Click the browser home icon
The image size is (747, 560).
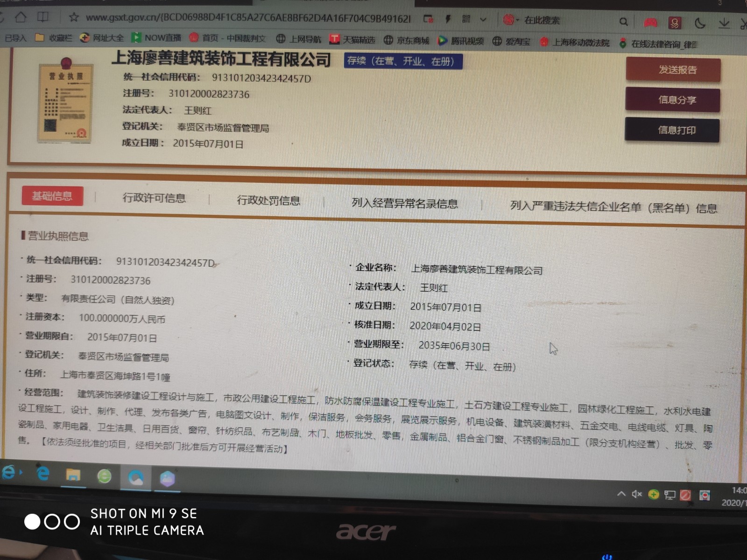pos(21,18)
